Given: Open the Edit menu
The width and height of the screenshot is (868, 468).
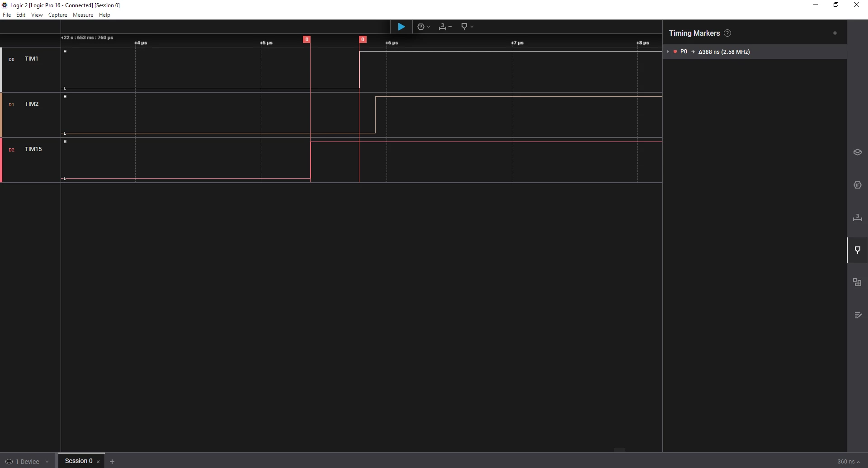Looking at the screenshot, I should pos(21,15).
